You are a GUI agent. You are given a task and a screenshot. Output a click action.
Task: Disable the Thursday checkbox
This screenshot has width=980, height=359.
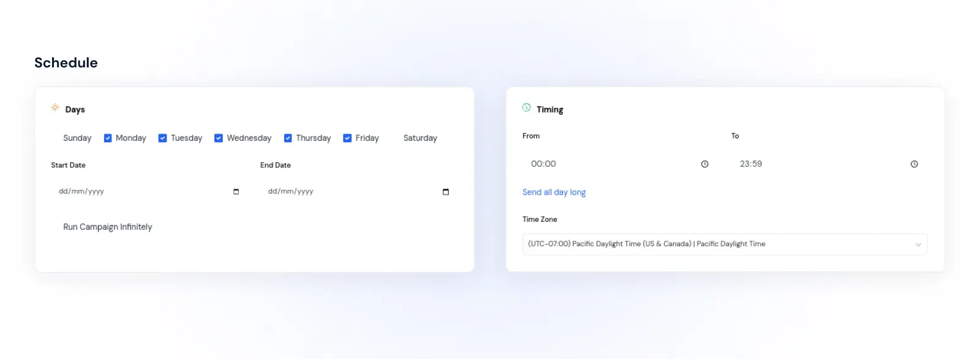(x=288, y=138)
